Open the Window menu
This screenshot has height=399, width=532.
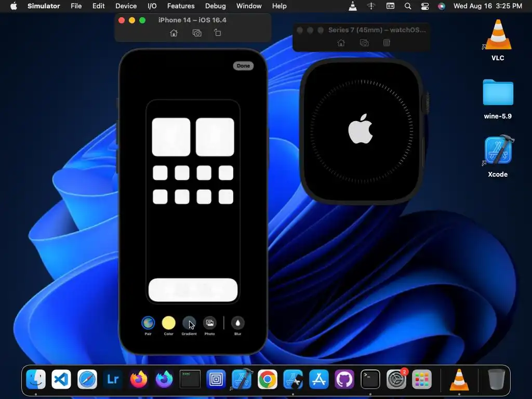tap(249, 6)
